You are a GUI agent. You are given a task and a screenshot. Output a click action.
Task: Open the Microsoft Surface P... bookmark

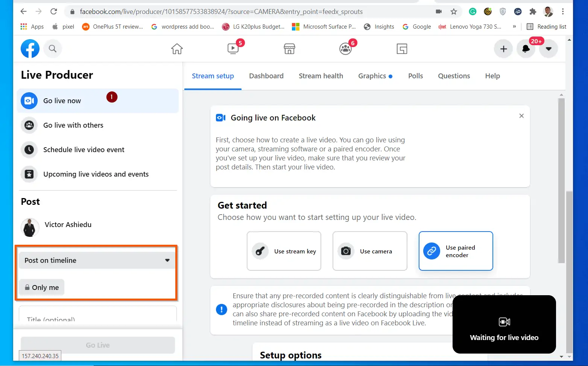[x=324, y=27]
